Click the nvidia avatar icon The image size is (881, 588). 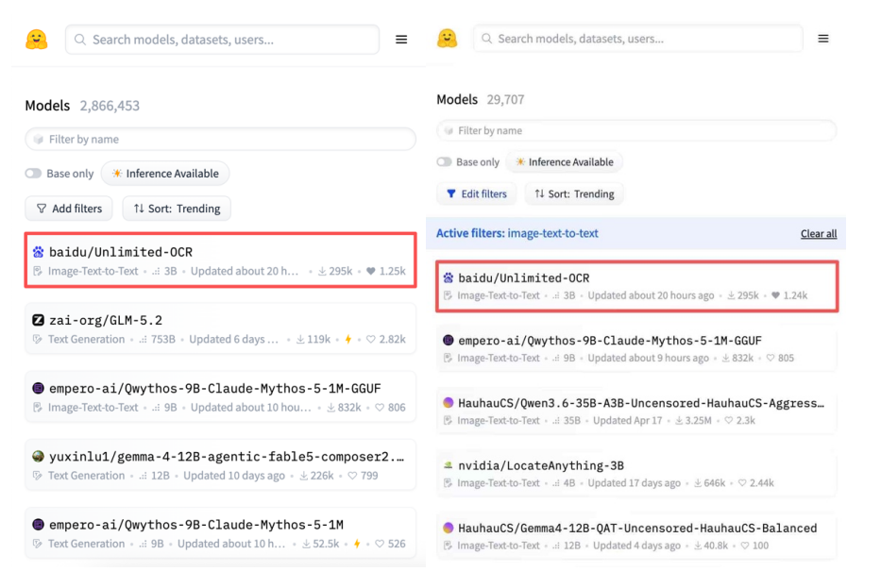tap(448, 465)
